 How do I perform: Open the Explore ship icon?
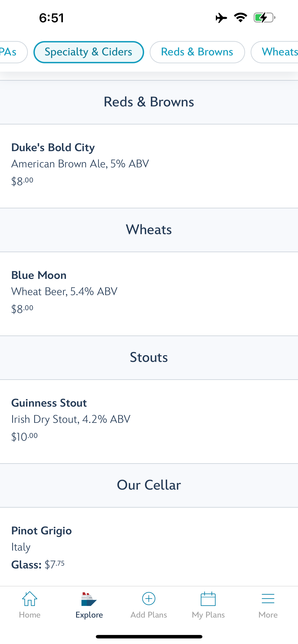[89, 599]
